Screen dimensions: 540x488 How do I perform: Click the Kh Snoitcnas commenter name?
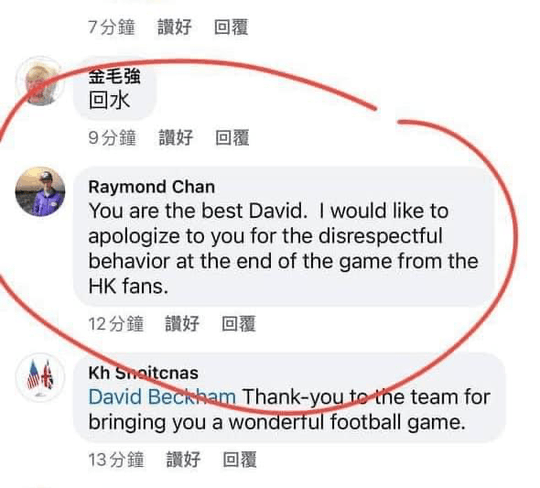[143, 373]
